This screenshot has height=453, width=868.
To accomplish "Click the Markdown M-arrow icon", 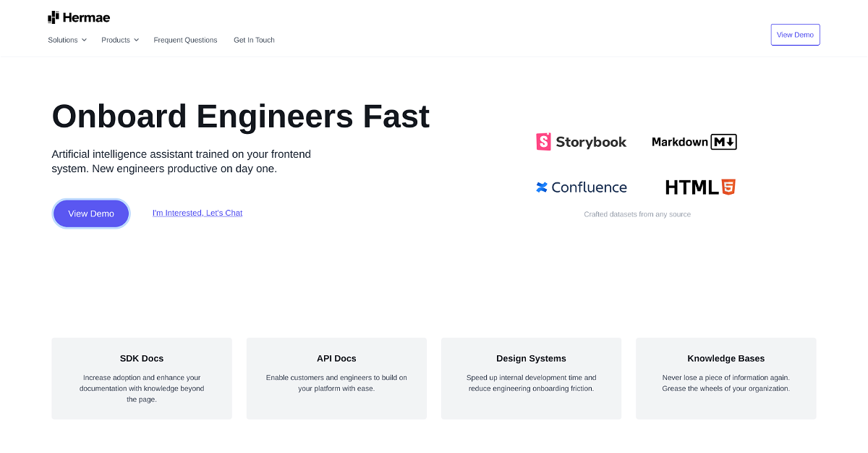I will point(724,142).
